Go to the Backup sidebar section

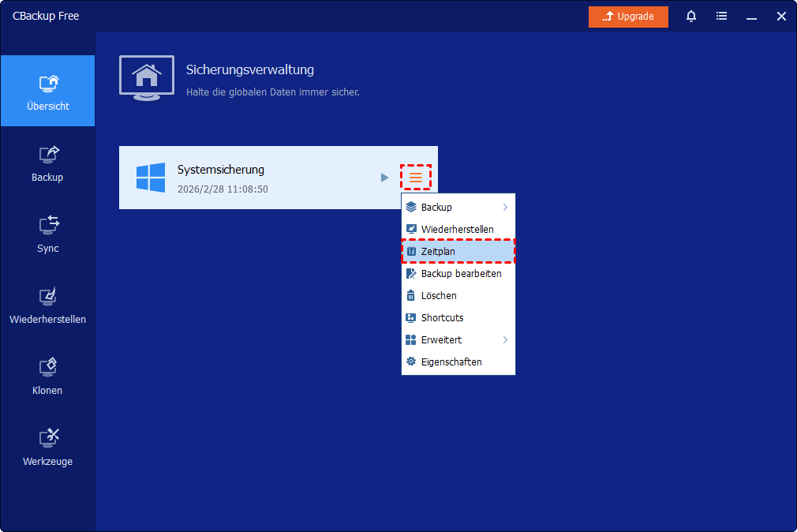coord(47,163)
